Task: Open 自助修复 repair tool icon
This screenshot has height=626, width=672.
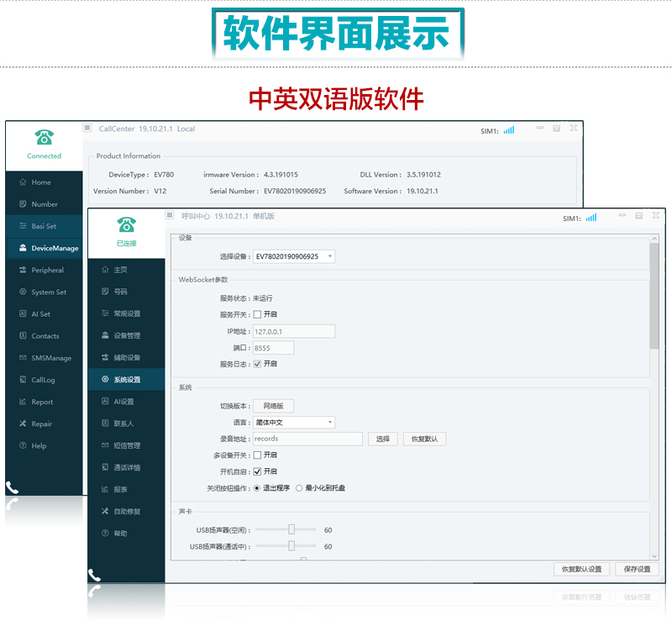Action: click(x=105, y=511)
